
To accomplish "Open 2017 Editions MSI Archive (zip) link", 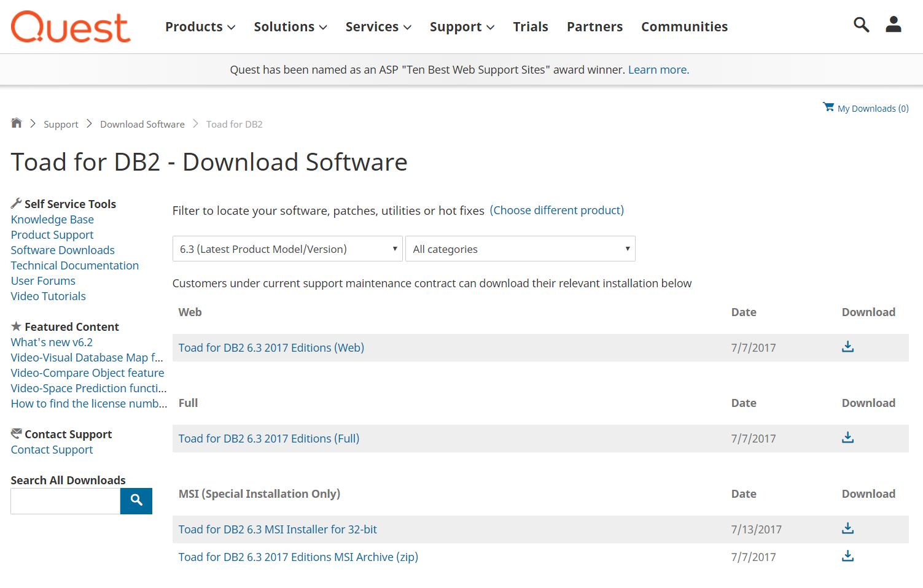I will click(x=298, y=557).
